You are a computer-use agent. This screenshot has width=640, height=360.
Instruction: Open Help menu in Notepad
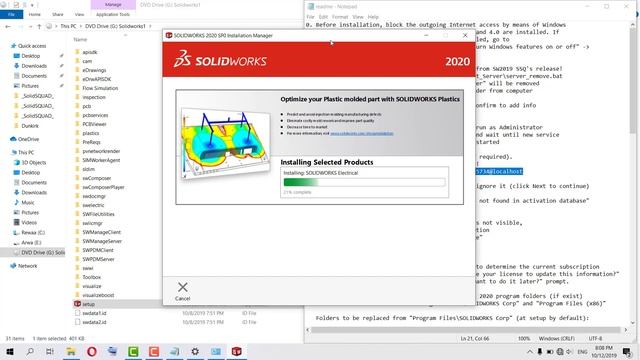(x=373, y=17)
